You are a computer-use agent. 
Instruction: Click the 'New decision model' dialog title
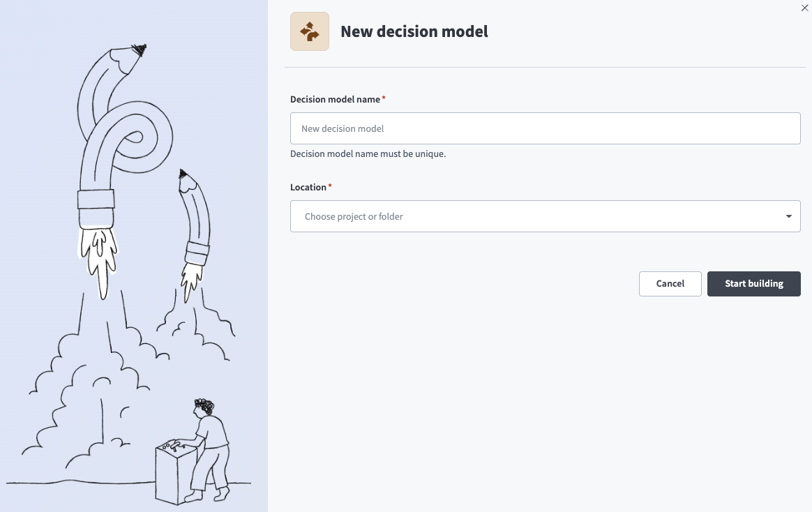click(x=414, y=31)
